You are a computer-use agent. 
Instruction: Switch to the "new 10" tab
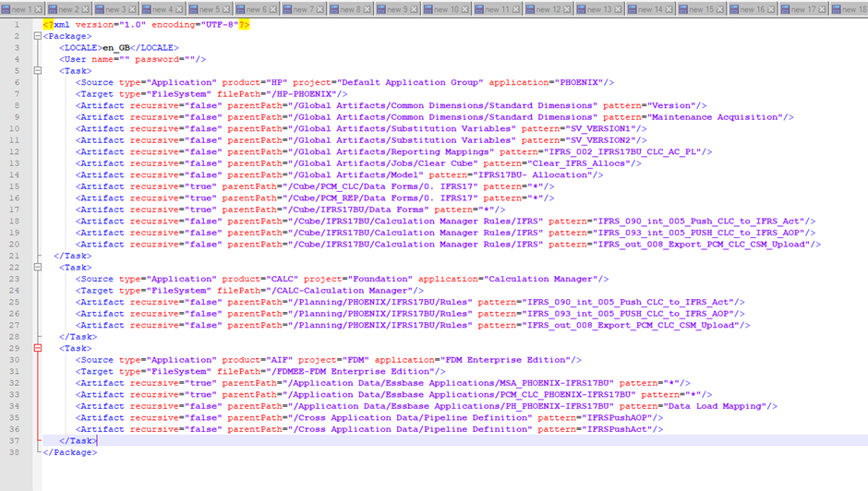(446, 9)
